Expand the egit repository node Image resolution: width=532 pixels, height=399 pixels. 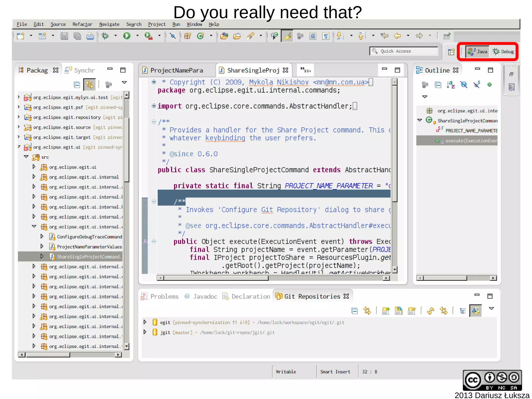tap(145, 322)
